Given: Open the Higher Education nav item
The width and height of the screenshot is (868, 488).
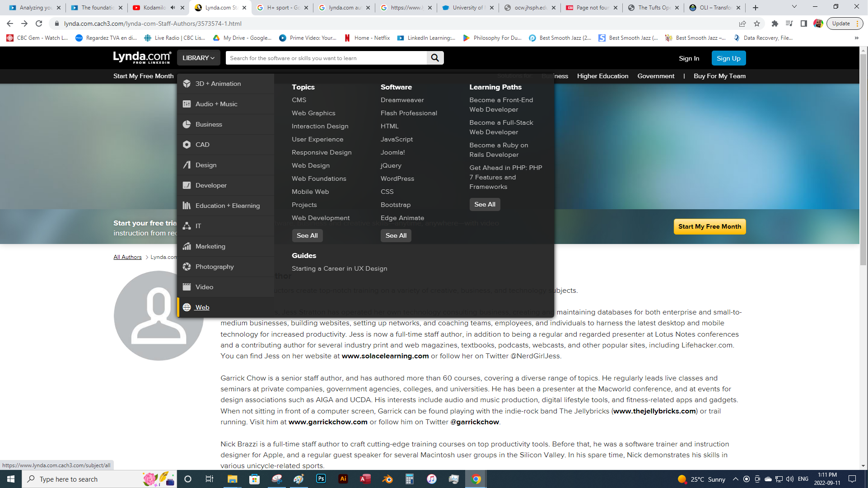Looking at the screenshot, I should (602, 76).
